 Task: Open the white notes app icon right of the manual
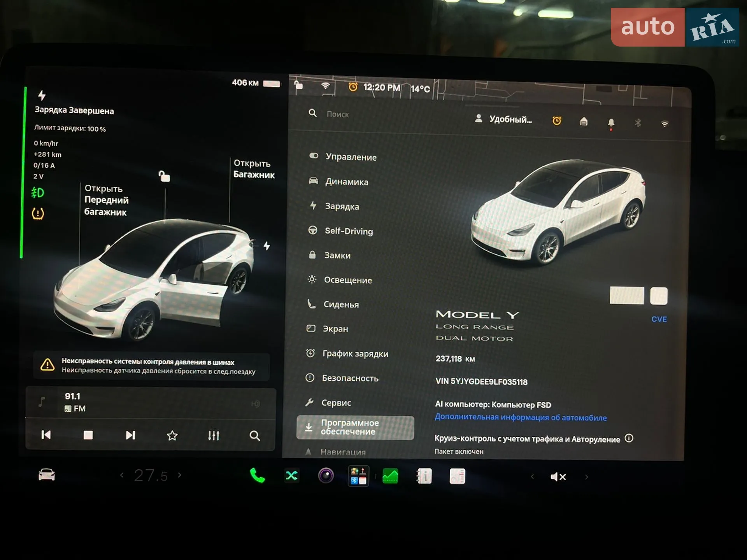[x=457, y=476]
